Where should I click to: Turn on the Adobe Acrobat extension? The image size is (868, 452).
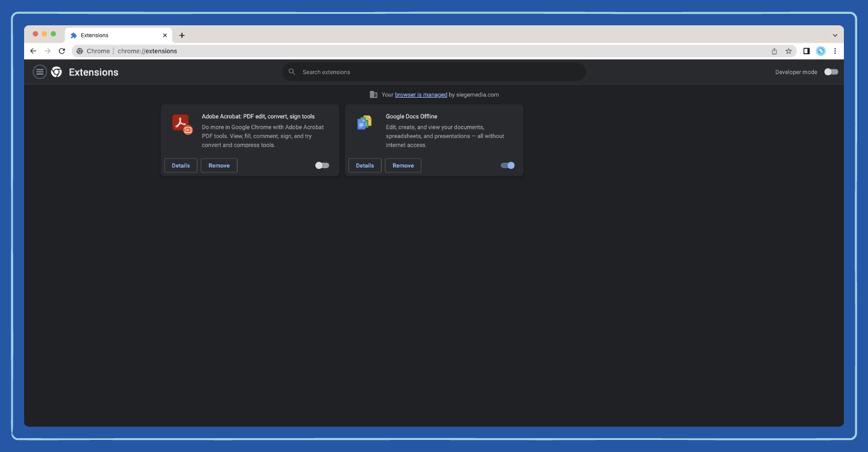pos(321,165)
